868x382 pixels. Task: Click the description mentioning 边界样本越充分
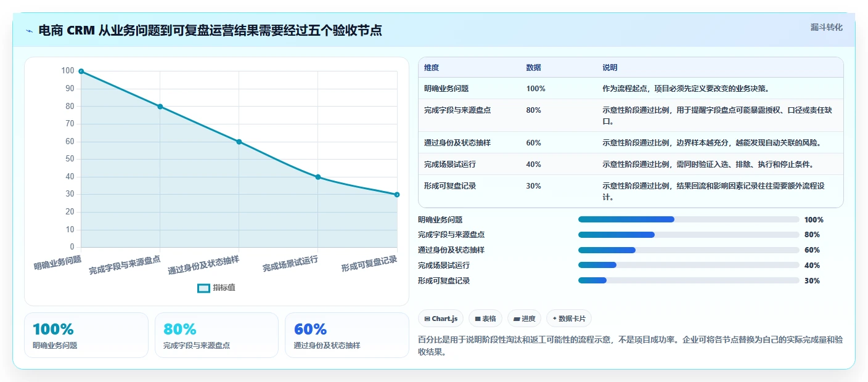pyautogui.click(x=713, y=143)
